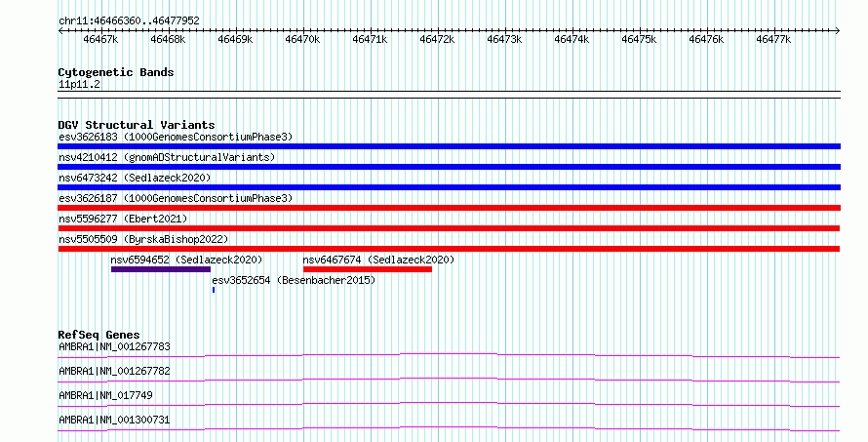
Task: Click label nsv6467674 (Sedlazeck2020)
Action: 378,260
